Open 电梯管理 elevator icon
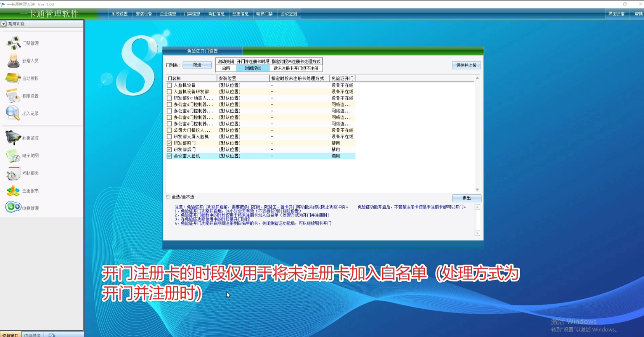 coord(13,207)
